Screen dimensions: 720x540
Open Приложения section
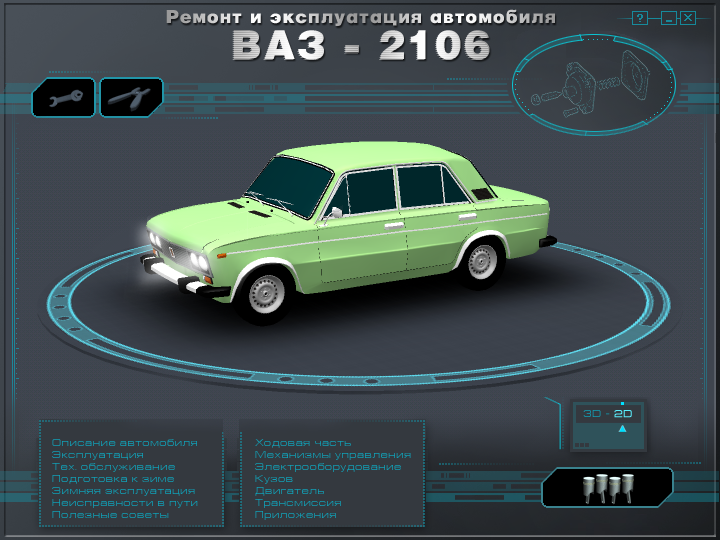click(x=296, y=514)
